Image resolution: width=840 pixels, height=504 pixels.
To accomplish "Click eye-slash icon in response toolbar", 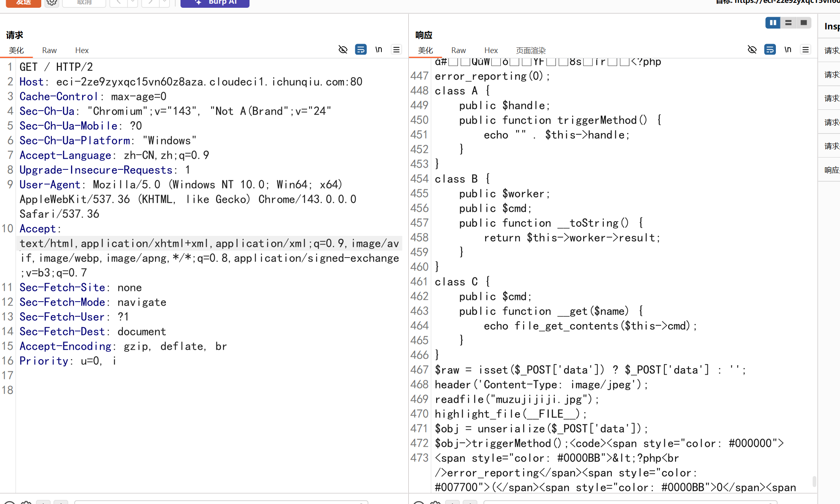I will coord(752,50).
